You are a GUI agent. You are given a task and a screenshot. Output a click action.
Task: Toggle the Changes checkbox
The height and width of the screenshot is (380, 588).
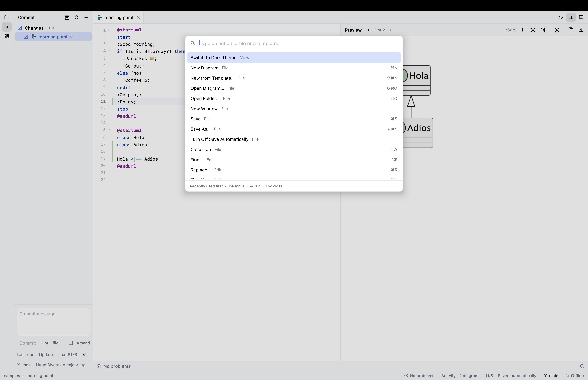20,28
